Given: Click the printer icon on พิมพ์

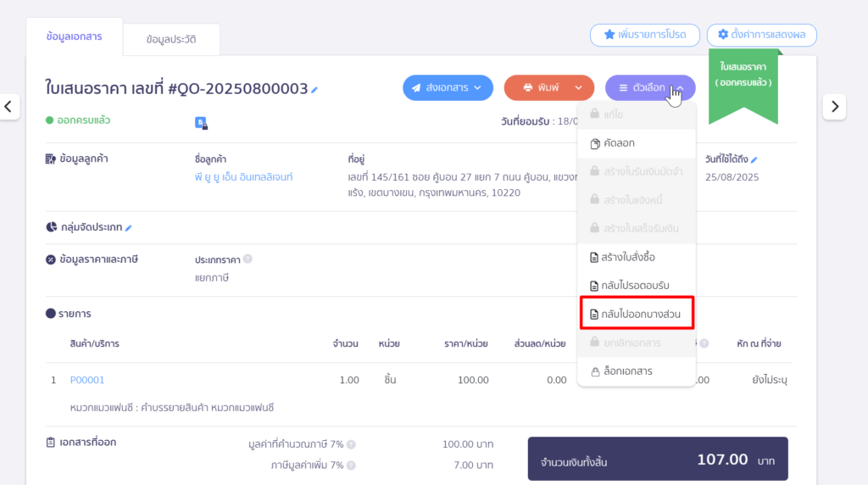Looking at the screenshot, I should tap(527, 87).
